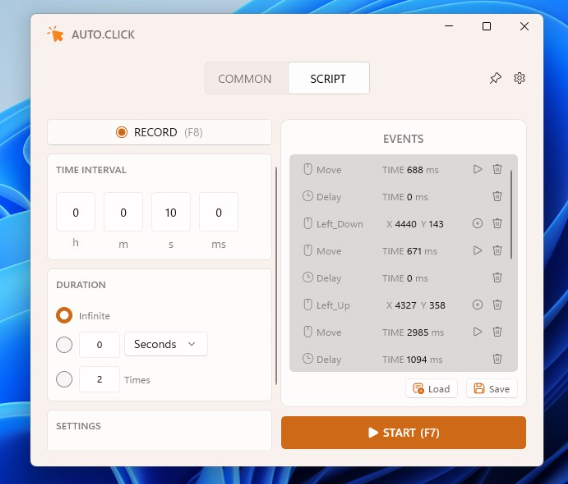
Task: Select the Times duration radio button
Action: pos(64,379)
